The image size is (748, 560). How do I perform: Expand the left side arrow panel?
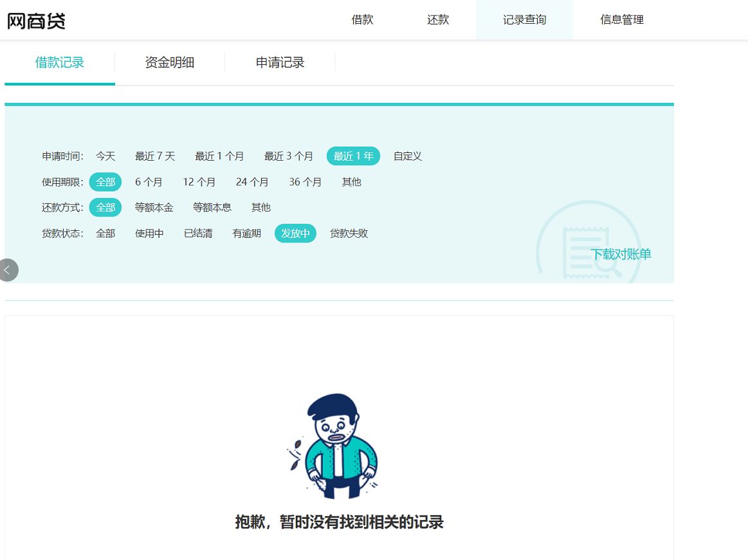pyautogui.click(x=7, y=270)
